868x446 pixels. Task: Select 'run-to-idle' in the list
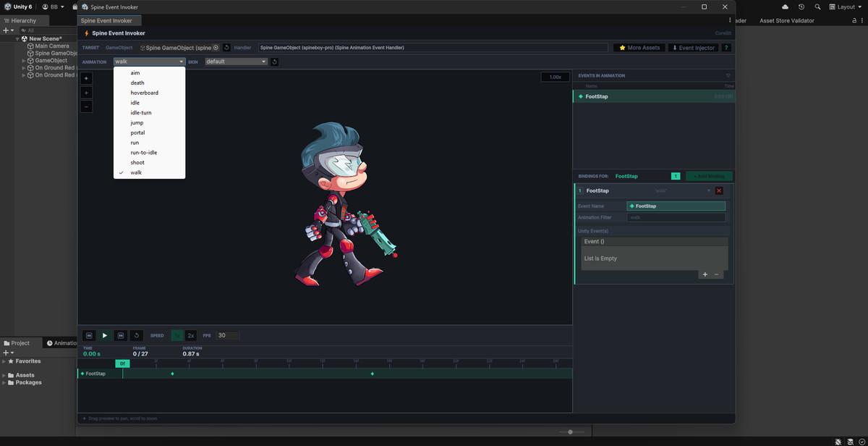[x=149, y=153]
